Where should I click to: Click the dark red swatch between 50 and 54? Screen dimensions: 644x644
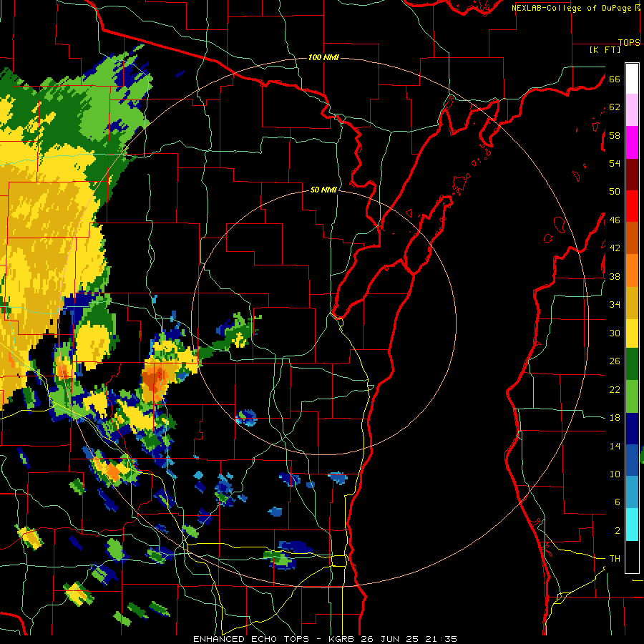[632, 175]
